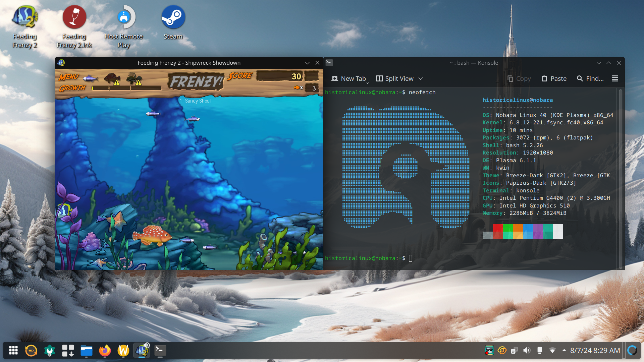
Task: Open the game MENU button
Action: click(x=69, y=77)
